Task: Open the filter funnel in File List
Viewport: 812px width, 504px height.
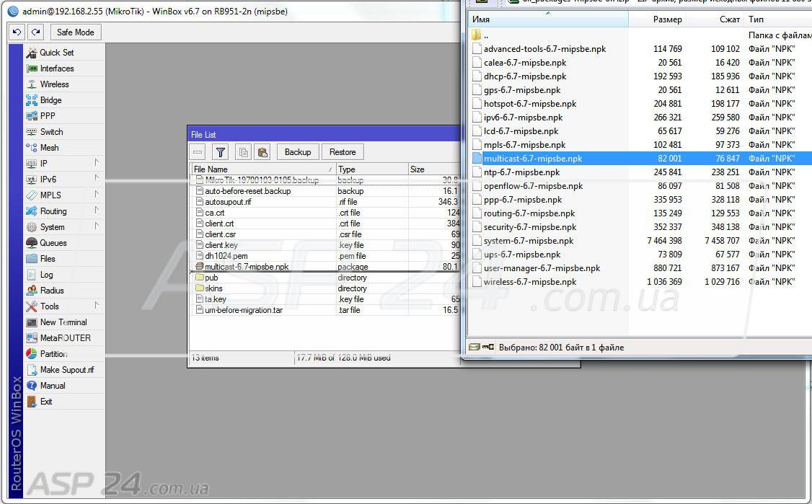Action: [220, 152]
